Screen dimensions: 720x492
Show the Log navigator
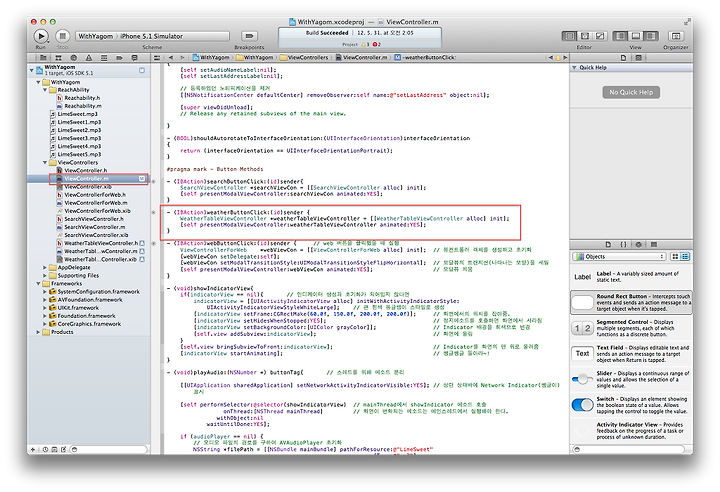click(x=135, y=58)
